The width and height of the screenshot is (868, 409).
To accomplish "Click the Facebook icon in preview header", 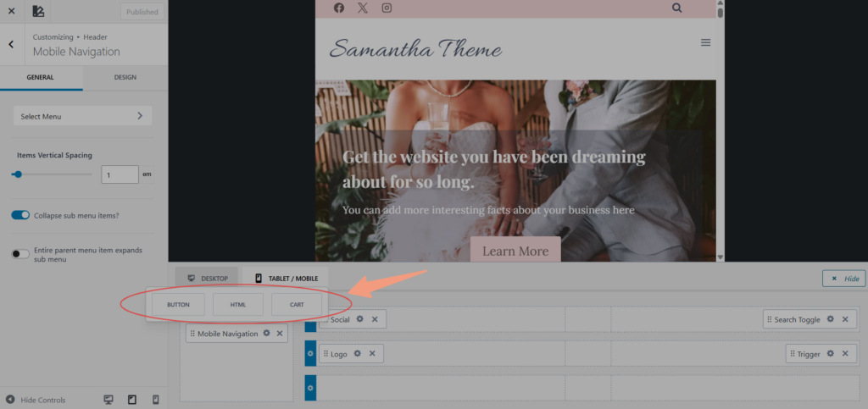I will (339, 8).
